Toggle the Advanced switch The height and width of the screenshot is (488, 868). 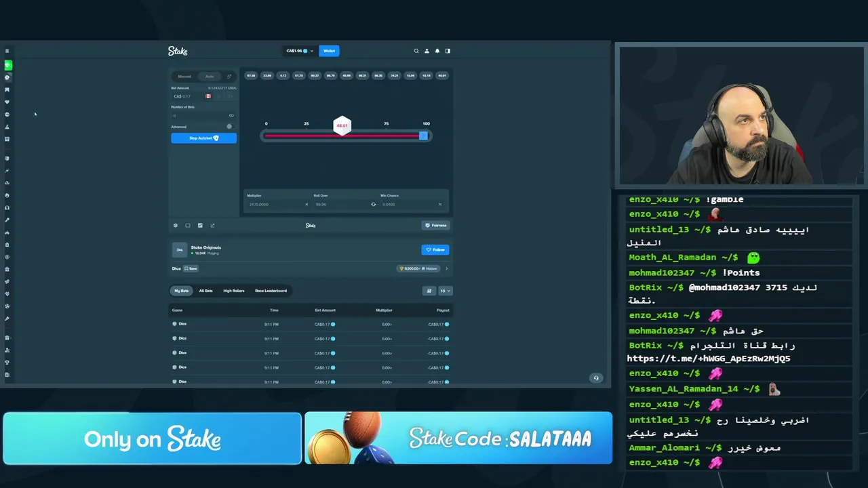coord(229,127)
